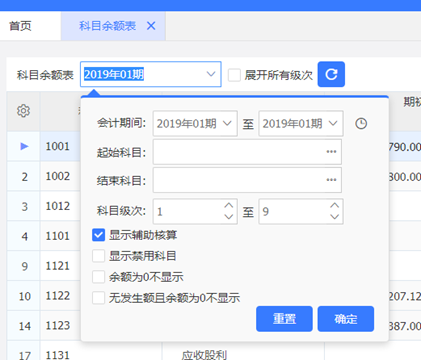This screenshot has width=421, height=360.
Task: Open the 起始科目 ellipsis picker
Action: (x=331, y=152)
